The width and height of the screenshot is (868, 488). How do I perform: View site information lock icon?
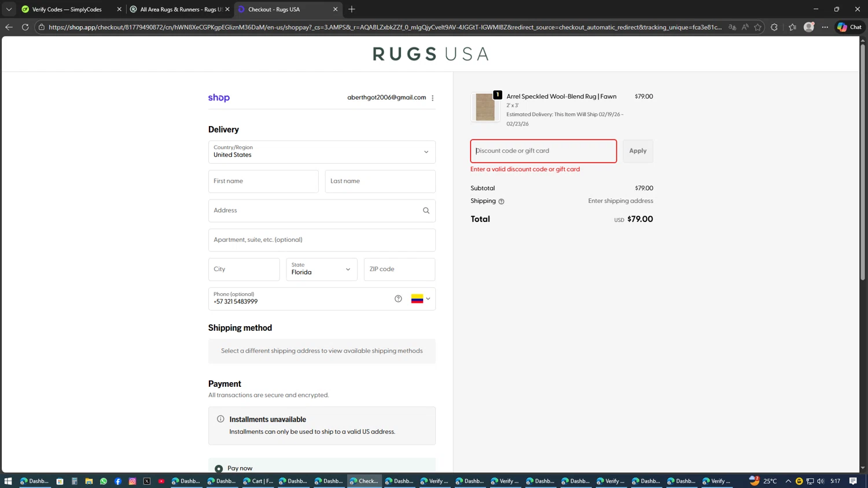(x=42, y=27)
